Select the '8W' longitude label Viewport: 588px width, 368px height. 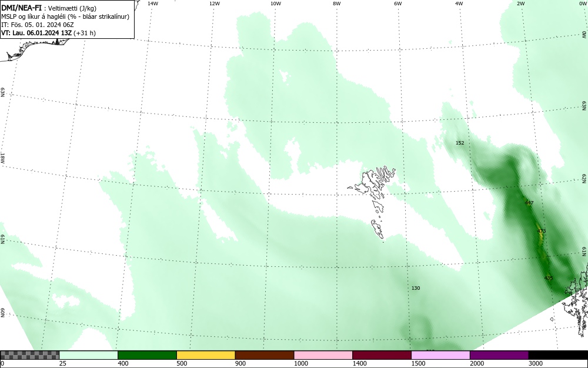tap(337, 4)
